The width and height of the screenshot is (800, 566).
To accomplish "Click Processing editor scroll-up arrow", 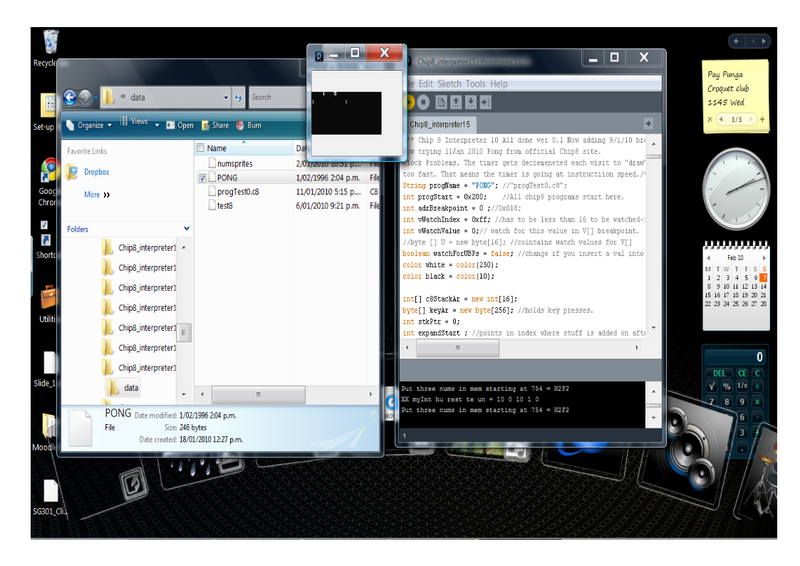I will (x=654, y=144).
